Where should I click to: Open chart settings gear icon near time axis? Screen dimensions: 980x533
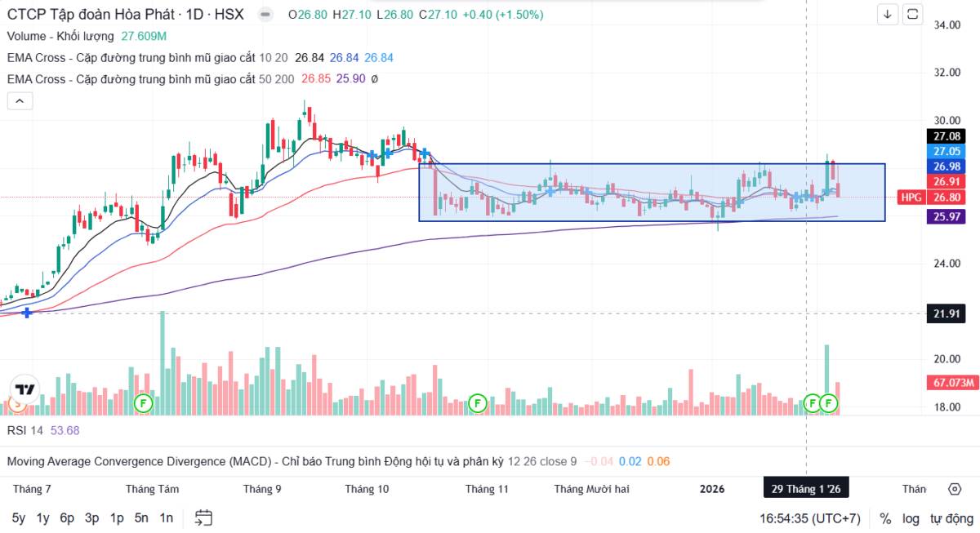pos(955,489)
